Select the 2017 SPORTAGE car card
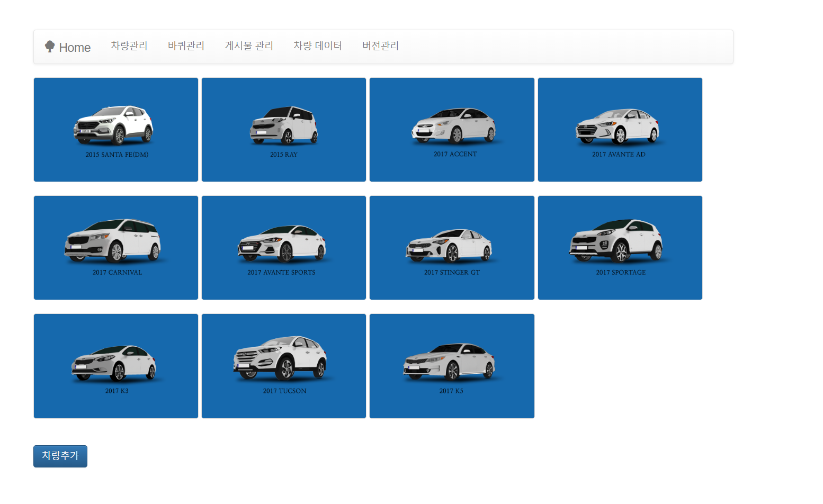823x504 pixels. point(620,248)
